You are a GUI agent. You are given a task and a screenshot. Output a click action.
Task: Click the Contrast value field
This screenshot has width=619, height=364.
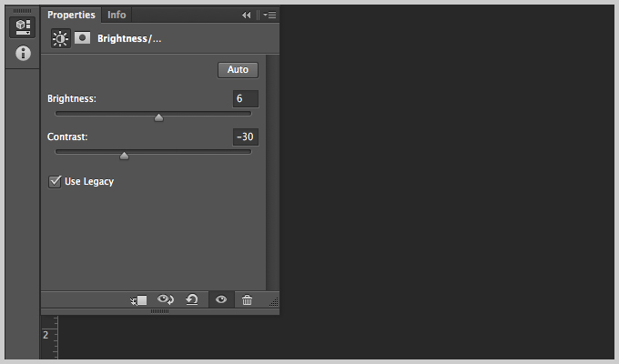click(246, 137)
